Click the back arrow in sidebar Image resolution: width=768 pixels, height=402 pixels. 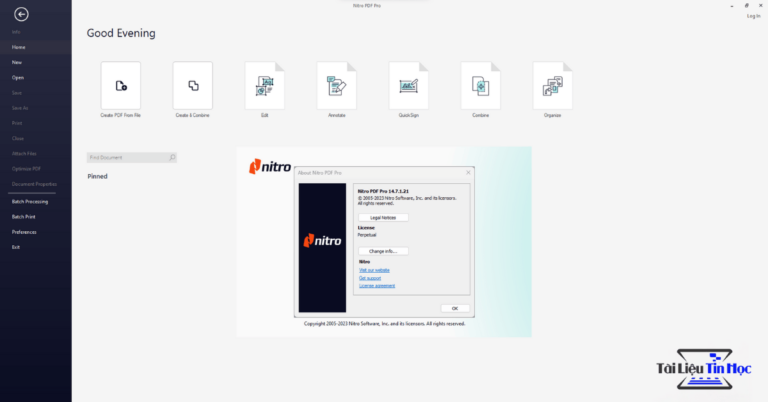pyautogui.click(x=22, y=14)
